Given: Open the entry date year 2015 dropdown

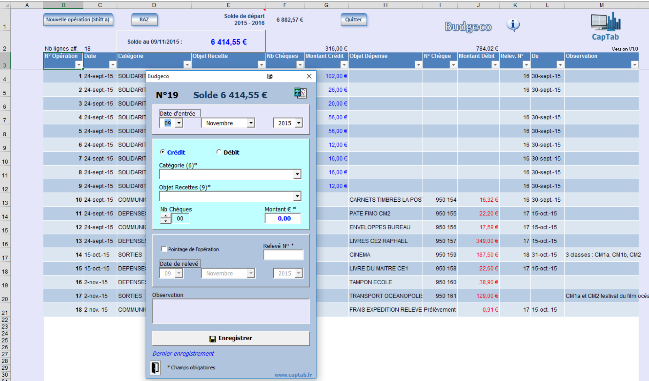Looking at the screenshot, I should click(298, 123).
